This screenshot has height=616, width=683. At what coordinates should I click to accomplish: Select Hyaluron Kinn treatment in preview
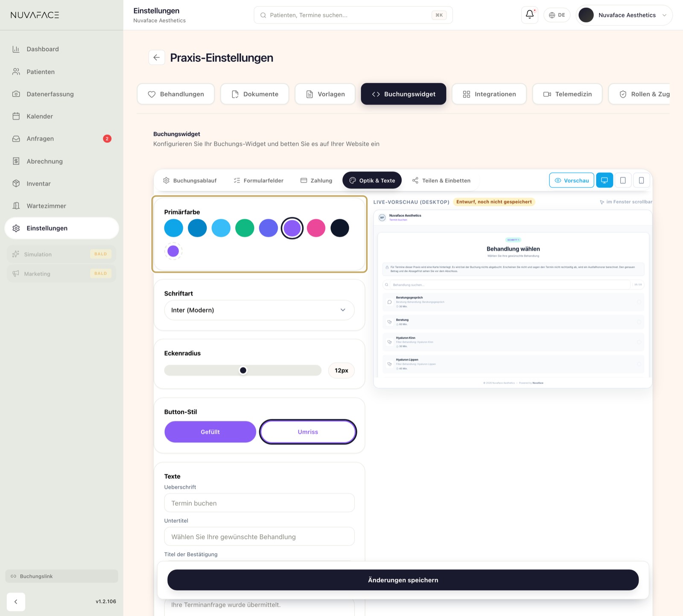click(513, 342)
